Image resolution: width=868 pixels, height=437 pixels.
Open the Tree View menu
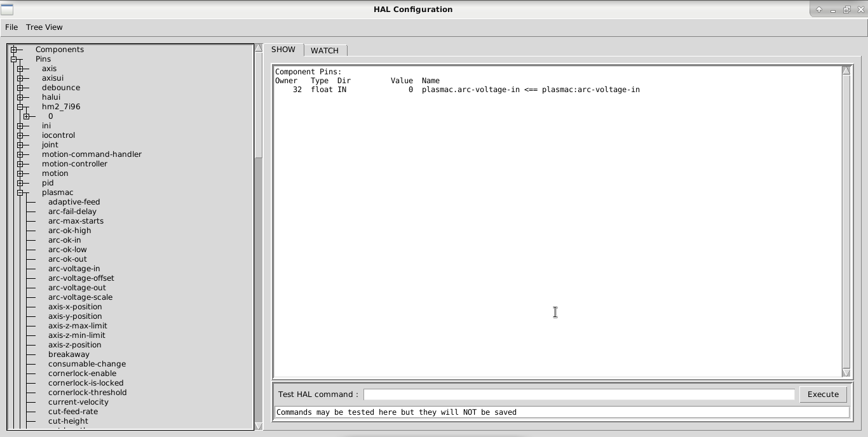pyautogui.click(x=44, y=27)
